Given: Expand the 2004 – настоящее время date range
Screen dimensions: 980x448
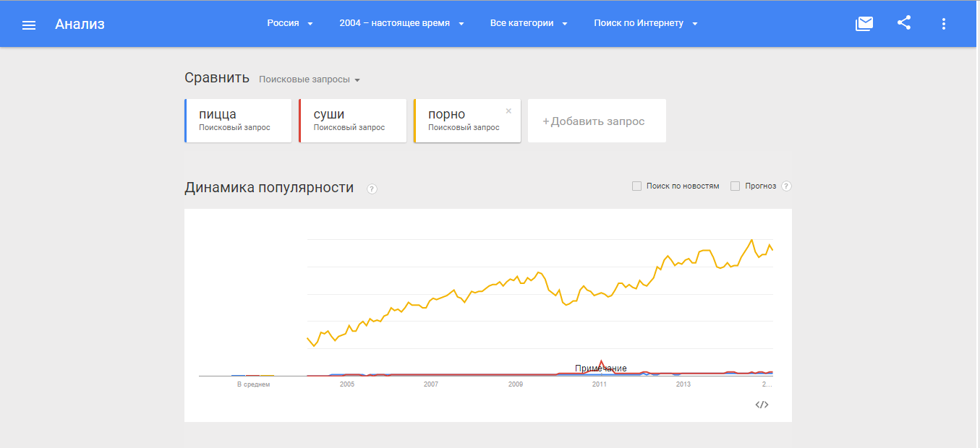Looking at the screenshot, I should click(x=401, y=23).
